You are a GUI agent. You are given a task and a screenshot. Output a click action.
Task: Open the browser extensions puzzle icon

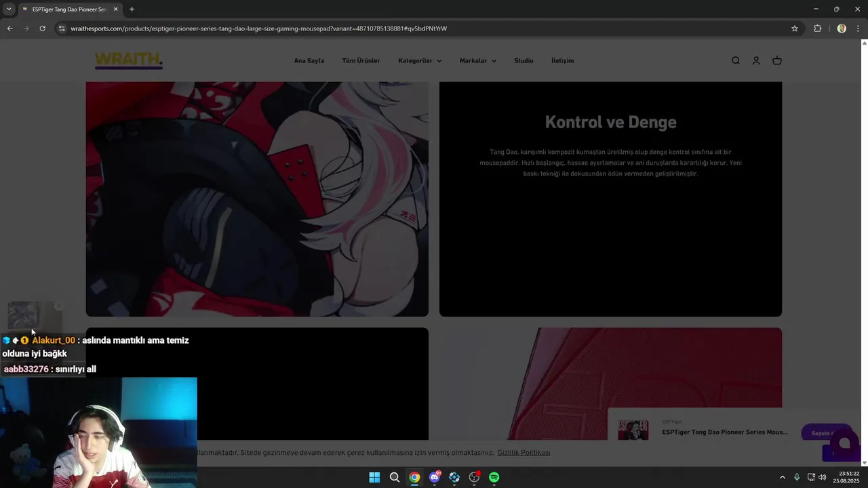coord(817,28)
